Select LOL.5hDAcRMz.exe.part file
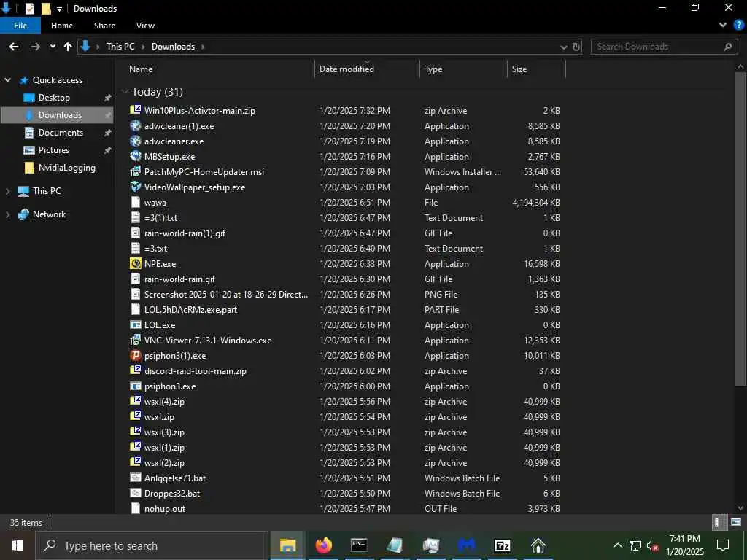The width and height of the screenshot is (747, 560). pos(190,309)
